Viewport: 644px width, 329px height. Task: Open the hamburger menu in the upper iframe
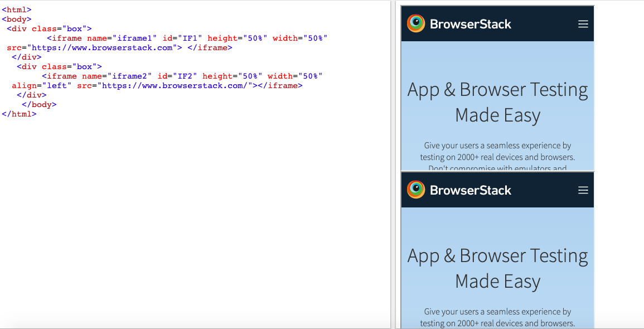[x=583, y=24]
